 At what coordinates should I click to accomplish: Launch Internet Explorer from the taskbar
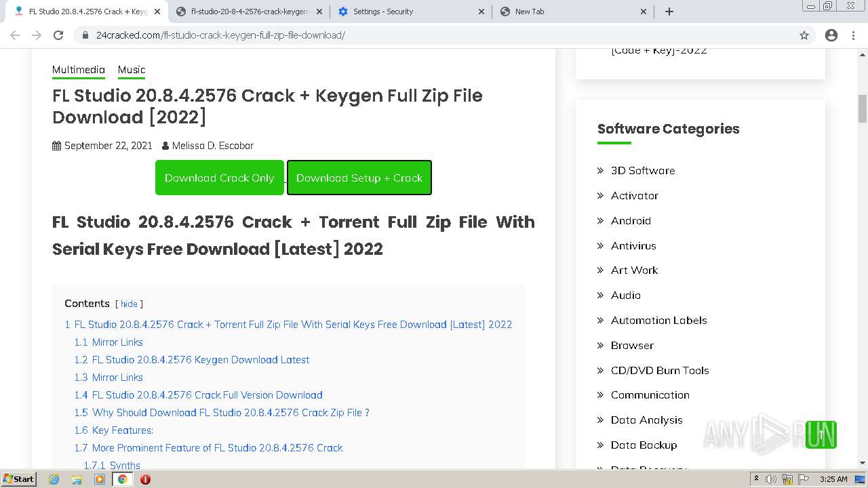tap(54, 479)
